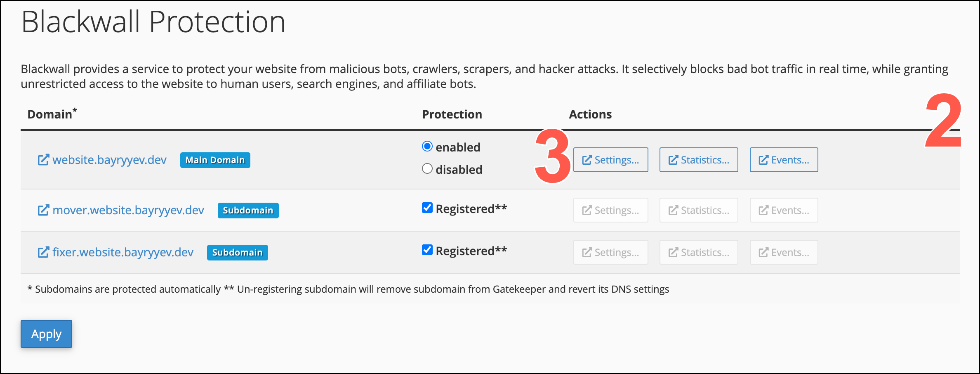Viewport: 980px width, 374px height.
Task: Click external-link icon beside website.bayryyev.dev
Action: (43, 160)
